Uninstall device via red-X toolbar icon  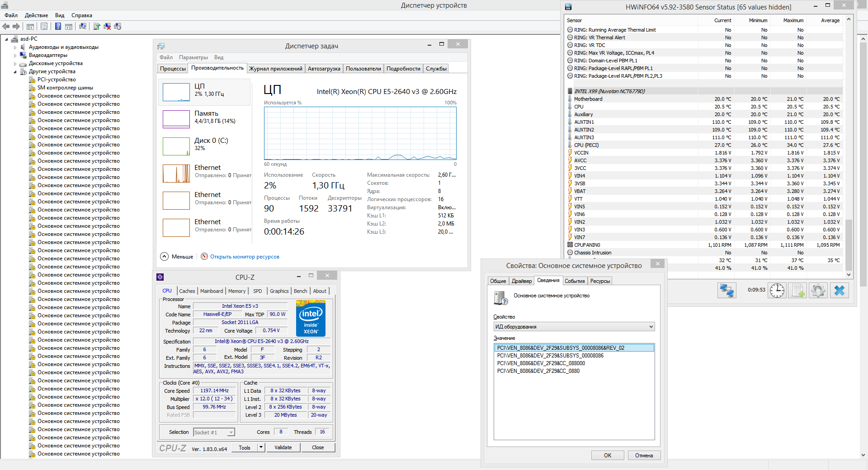pyautogui.click(x=107, y=26)
